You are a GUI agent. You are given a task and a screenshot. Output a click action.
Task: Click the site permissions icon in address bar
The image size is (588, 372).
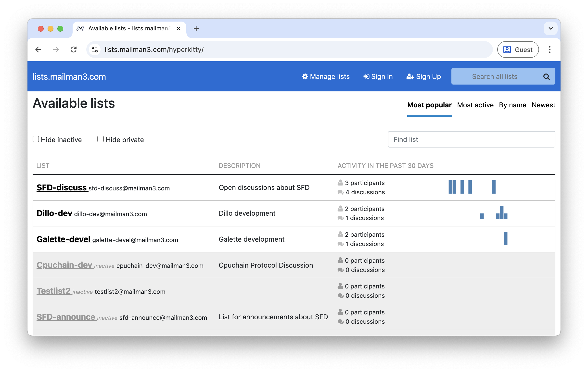click(94, 50)
